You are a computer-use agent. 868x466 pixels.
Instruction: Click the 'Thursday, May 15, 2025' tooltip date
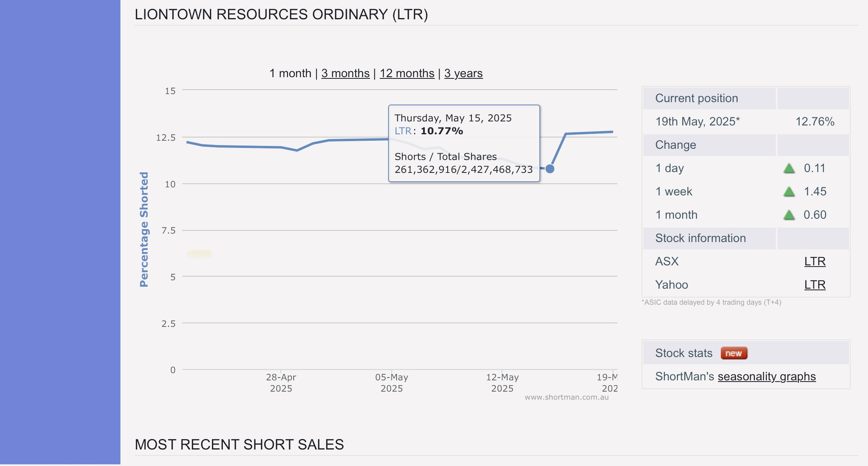(x=453, y=118)
